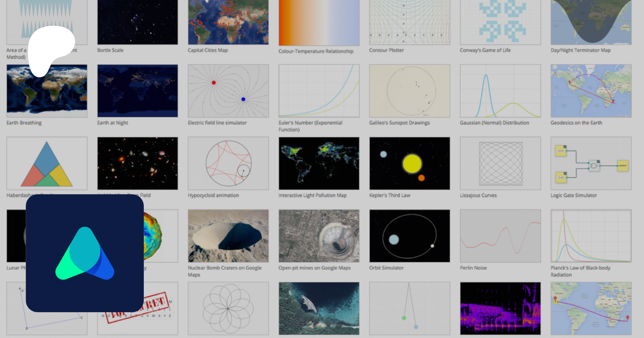Click the Earth Breathing link
The height and width of the screenshot is (338, 644).
24,123
